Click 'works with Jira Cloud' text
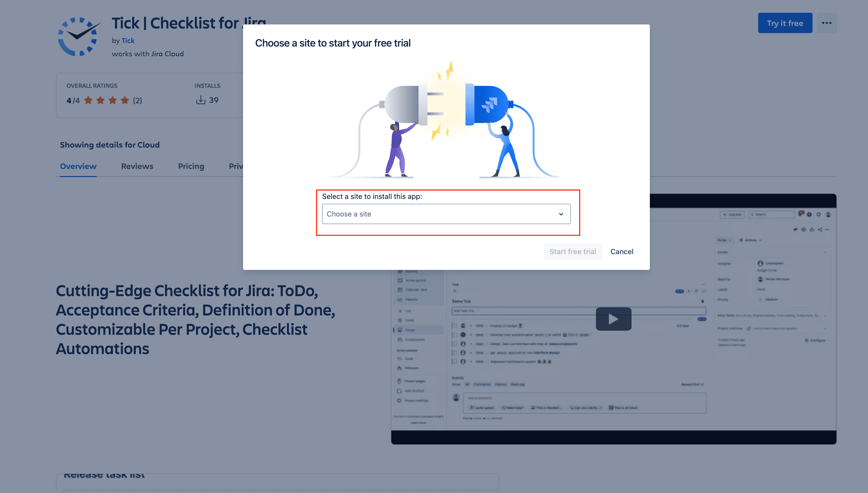 coord(148,54)
